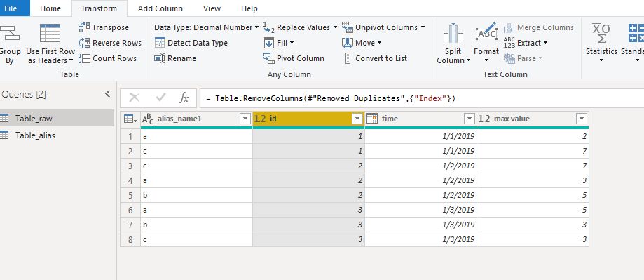The width and height of the screenshot is (644, 280).
Task: Select the Transform tab
Action: pyautogui.click(x=99, y=8)
